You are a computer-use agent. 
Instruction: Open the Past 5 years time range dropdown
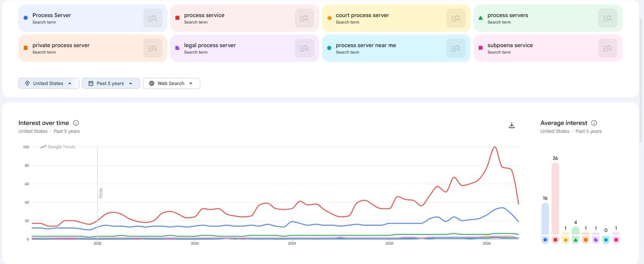[111, 83]
